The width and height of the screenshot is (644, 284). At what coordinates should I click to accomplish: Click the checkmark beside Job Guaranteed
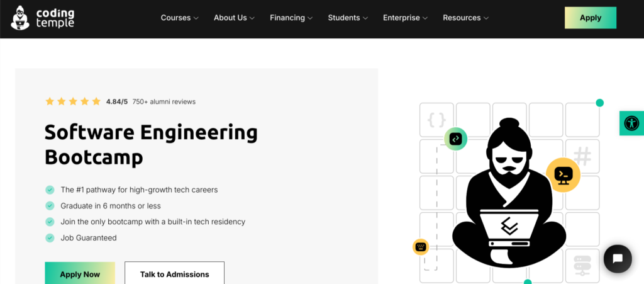coord(50,238)
